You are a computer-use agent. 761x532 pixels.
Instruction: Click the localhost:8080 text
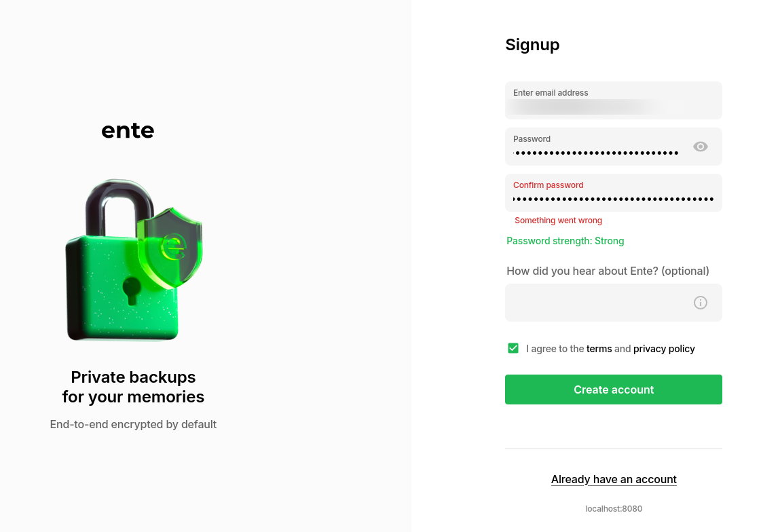pos(614,509)
